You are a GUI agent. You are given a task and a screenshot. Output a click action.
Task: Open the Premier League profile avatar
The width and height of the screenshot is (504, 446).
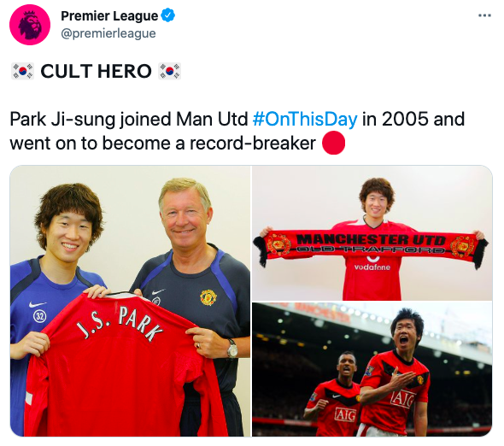pos(30,25)
